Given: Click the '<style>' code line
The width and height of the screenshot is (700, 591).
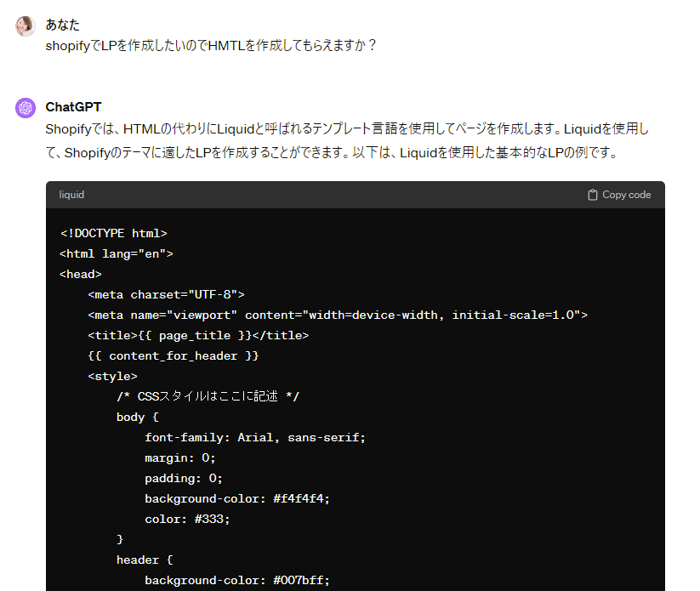Looking at the screenshot, I should tap(112, 377).
